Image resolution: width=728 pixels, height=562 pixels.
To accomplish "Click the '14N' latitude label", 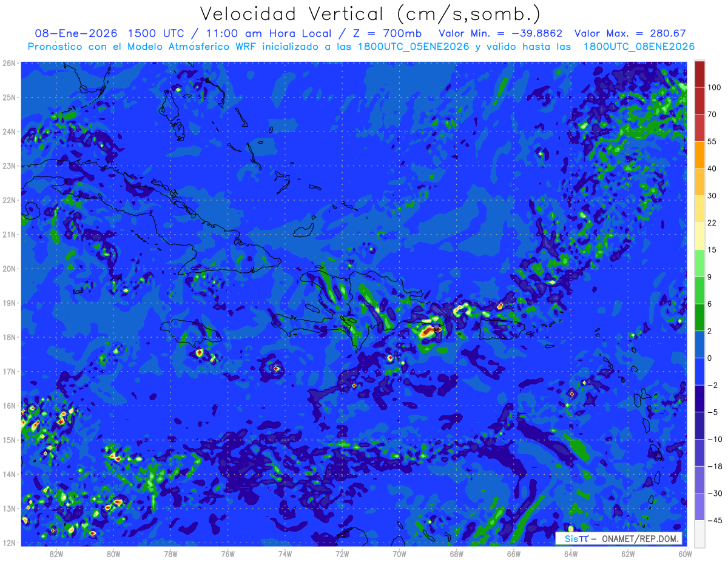I will click(x=9, y=474).
